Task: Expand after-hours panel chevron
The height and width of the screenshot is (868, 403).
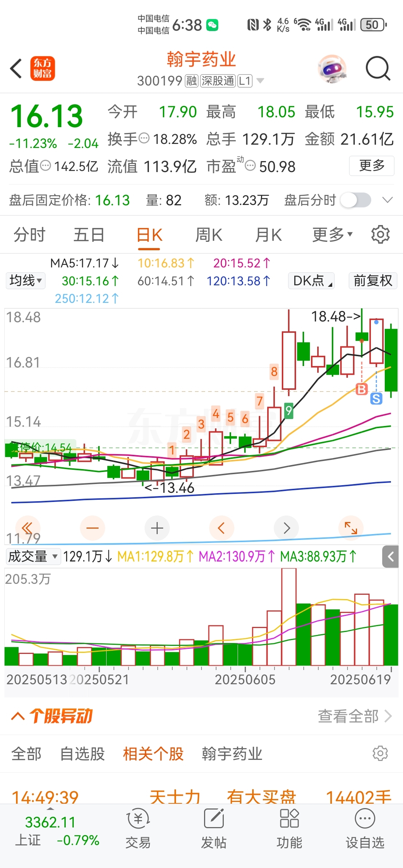Action: (387, 200)
